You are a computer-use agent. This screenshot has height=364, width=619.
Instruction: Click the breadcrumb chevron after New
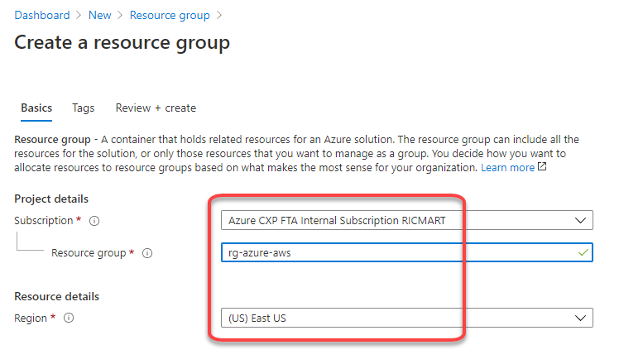click(x=120, y=16)
